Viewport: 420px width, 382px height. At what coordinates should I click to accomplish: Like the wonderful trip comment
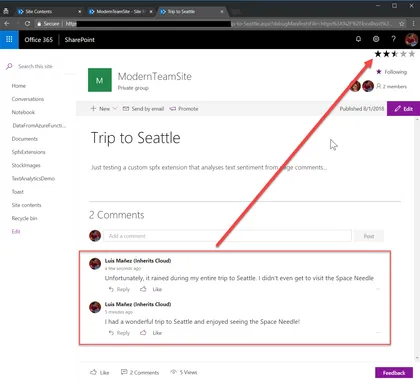[x=151, y=333]
